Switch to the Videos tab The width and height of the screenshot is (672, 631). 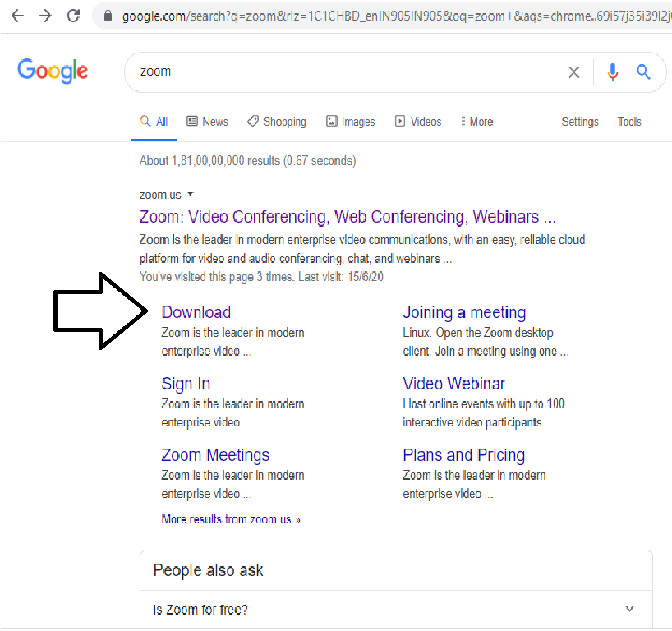(418, 122)
